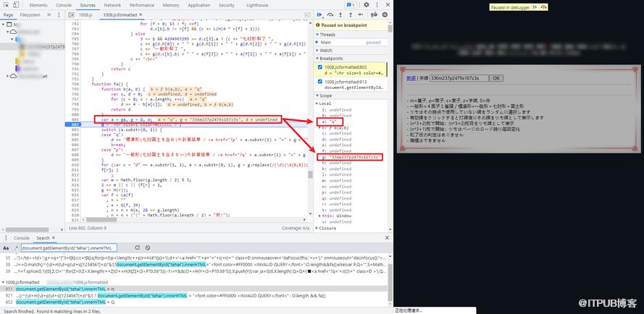Viewport: 644px width, 314px height.
Task: Open DevTools settings gear
Action: tap(367, 5)
